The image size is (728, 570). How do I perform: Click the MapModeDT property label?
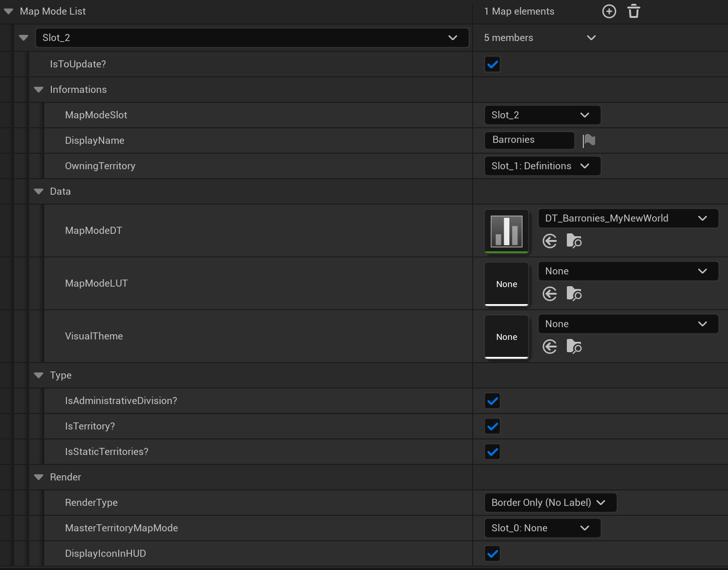(93, 231)
